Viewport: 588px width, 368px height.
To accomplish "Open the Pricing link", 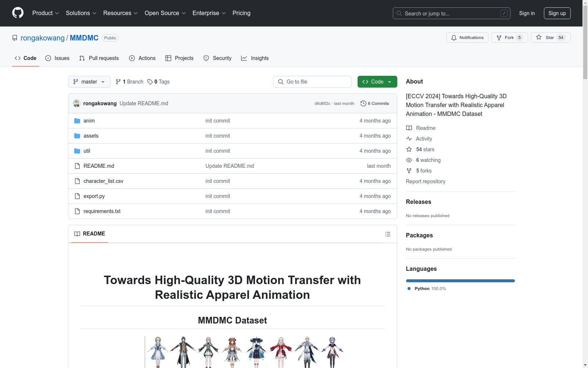I will click(x=241, y=13).
